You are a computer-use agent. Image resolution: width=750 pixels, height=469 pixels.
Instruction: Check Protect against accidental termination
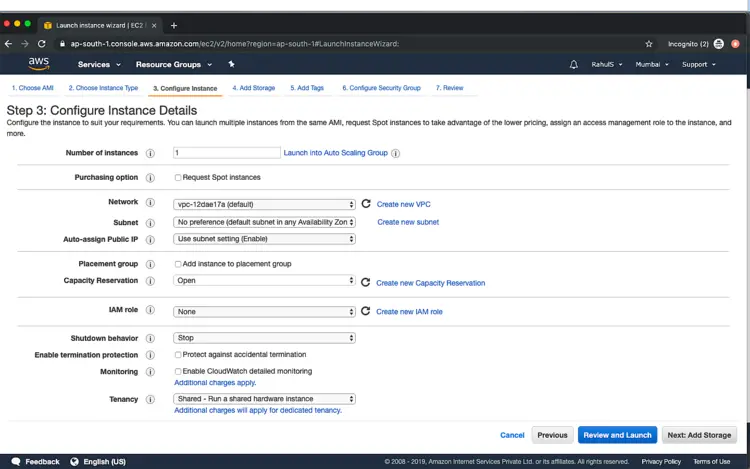coord(178,354)
